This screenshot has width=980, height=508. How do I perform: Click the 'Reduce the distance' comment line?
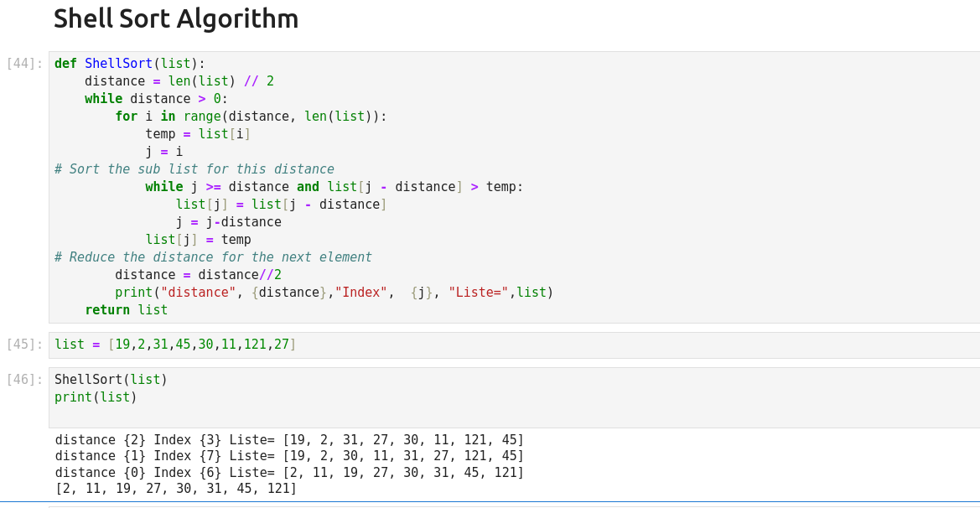(x=213, y=257)
